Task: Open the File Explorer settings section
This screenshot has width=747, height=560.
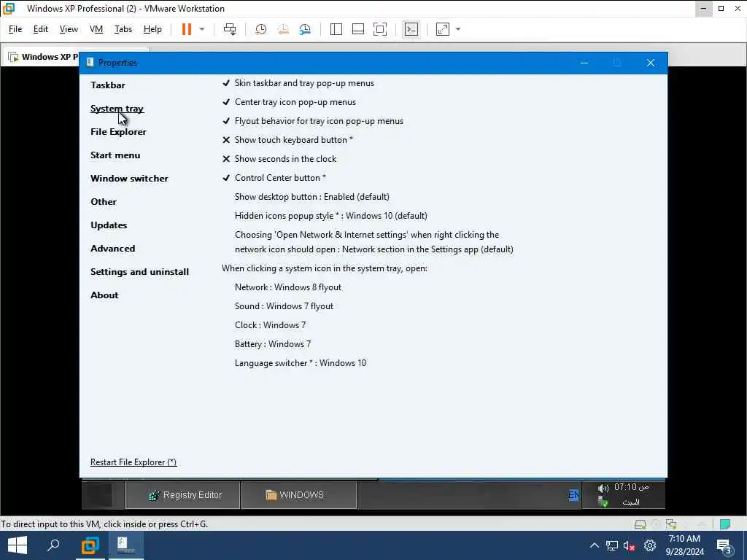Action: (x=118, y=132)
